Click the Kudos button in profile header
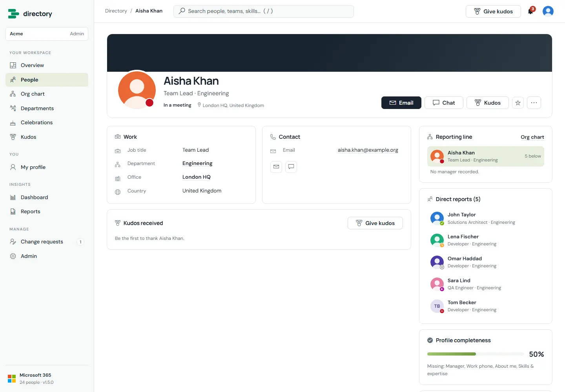Image resolution: width=565 pixels, height=392 pixels. 488,103
